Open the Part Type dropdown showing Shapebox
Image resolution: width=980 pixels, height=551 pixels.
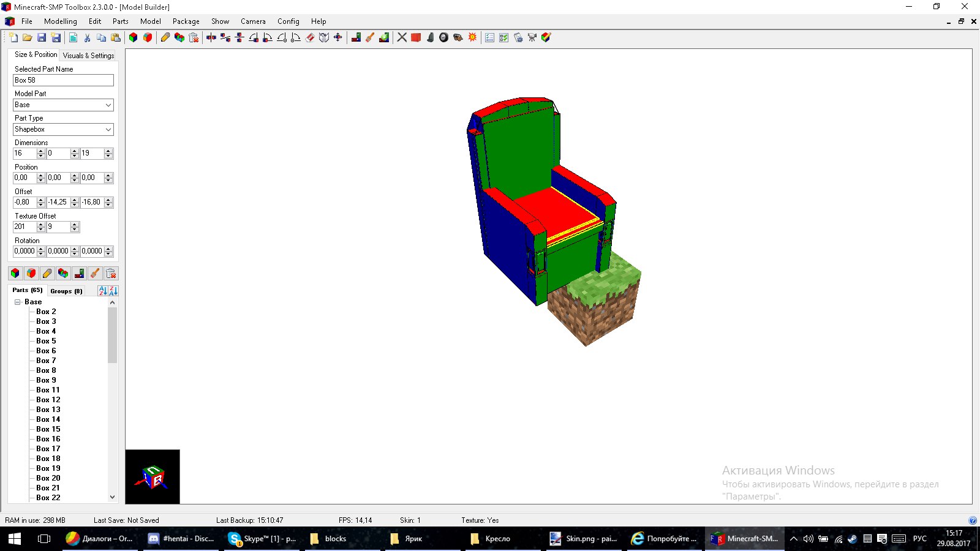[64, 129]
